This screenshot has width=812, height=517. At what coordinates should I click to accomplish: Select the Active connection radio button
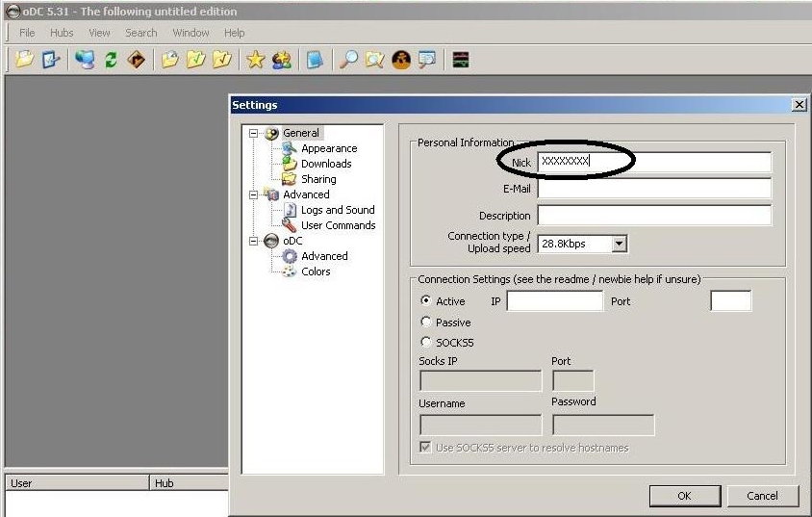click(426, 301)
